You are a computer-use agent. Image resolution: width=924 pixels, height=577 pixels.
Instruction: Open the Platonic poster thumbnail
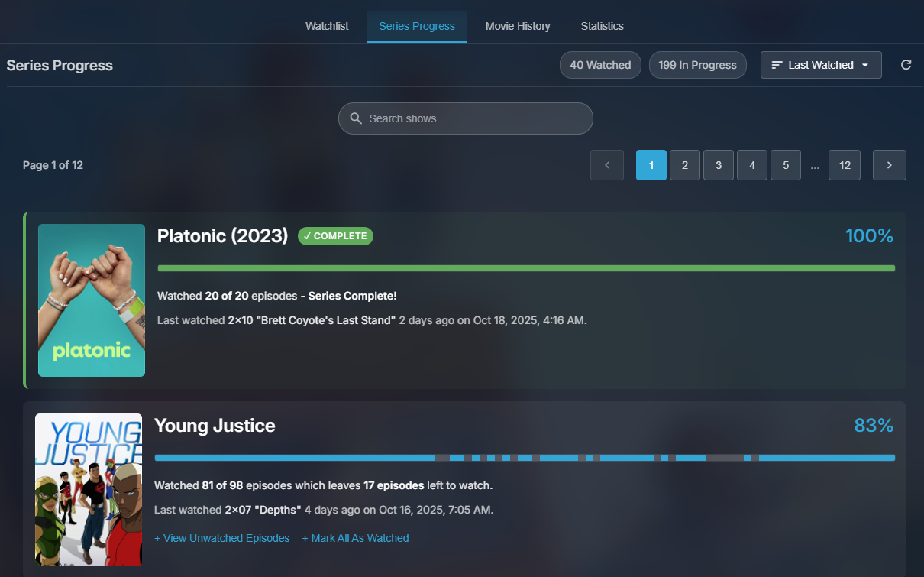coord(92,300)
